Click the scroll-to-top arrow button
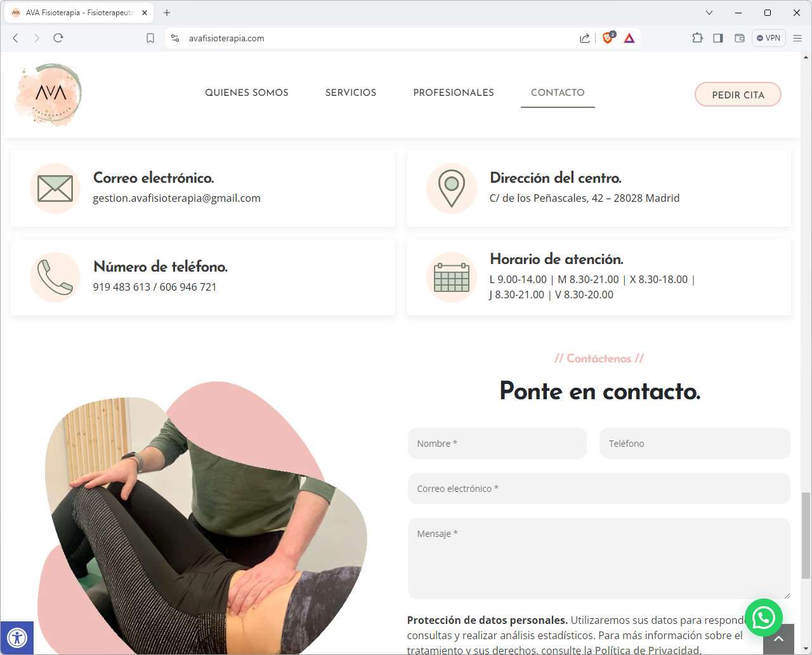This screenshot has width=812, height=655. point(778,638)
